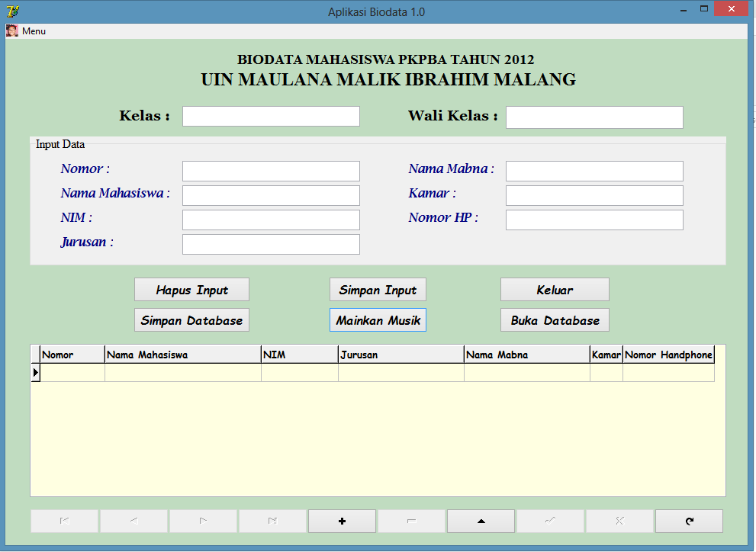Refresh data using the circular arrow icon
This screenshot has width=756, height=552.
(x=689, y=521)
